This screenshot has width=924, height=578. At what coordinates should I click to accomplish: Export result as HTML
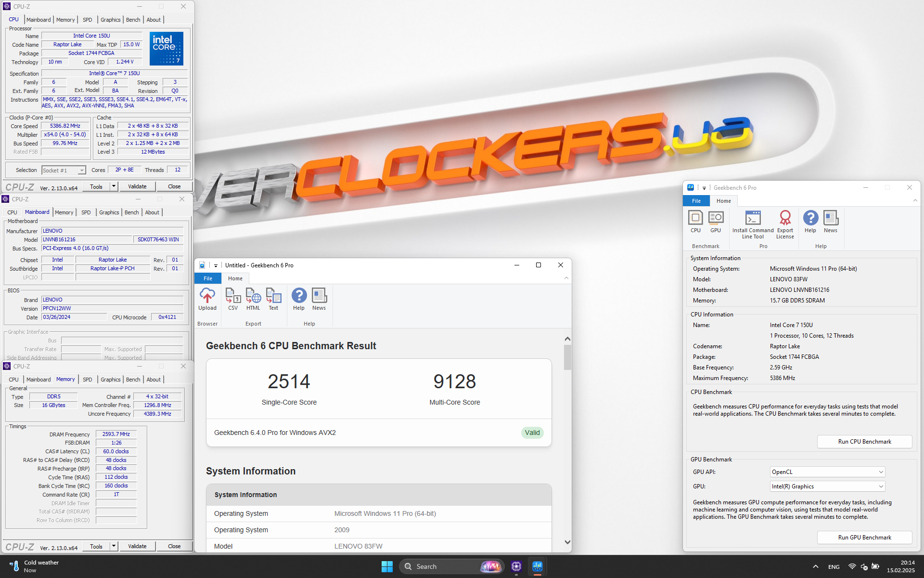[x=253, y=299]
